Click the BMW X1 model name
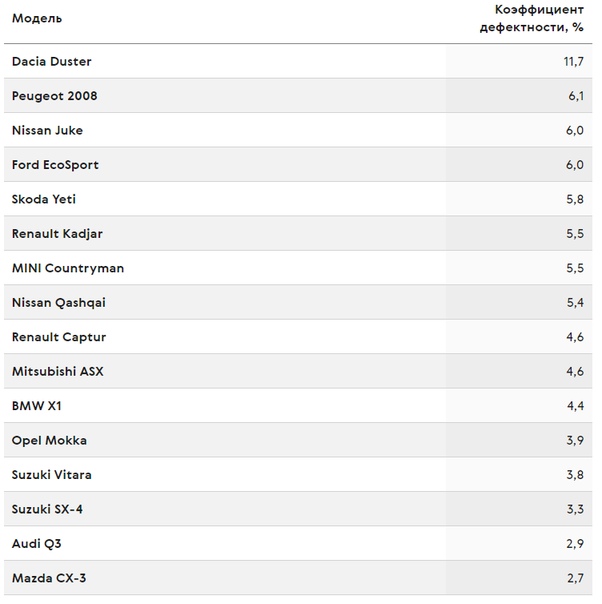 click(x=37, y=406)
